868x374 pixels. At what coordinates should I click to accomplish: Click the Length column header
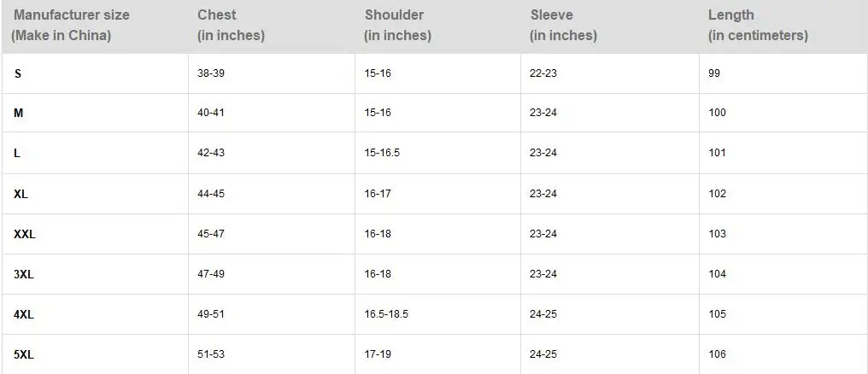730,15
